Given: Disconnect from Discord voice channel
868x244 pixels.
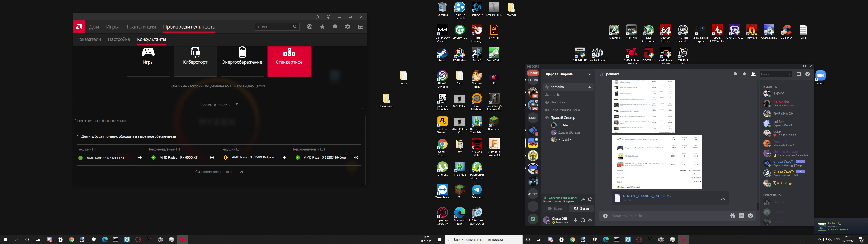Looking at the screenshot, I should click(x=590, y=199).
